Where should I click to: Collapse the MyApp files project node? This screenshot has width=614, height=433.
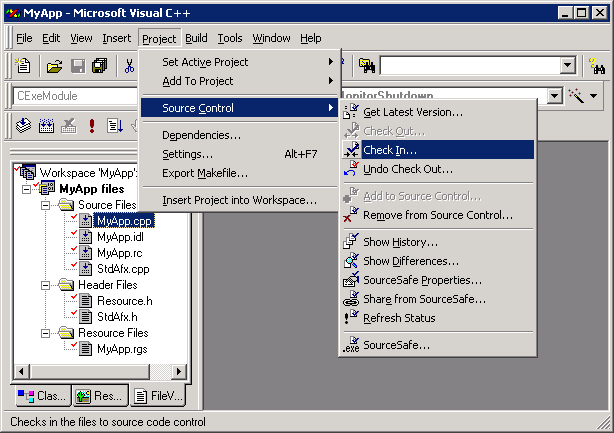coord(27,189)
